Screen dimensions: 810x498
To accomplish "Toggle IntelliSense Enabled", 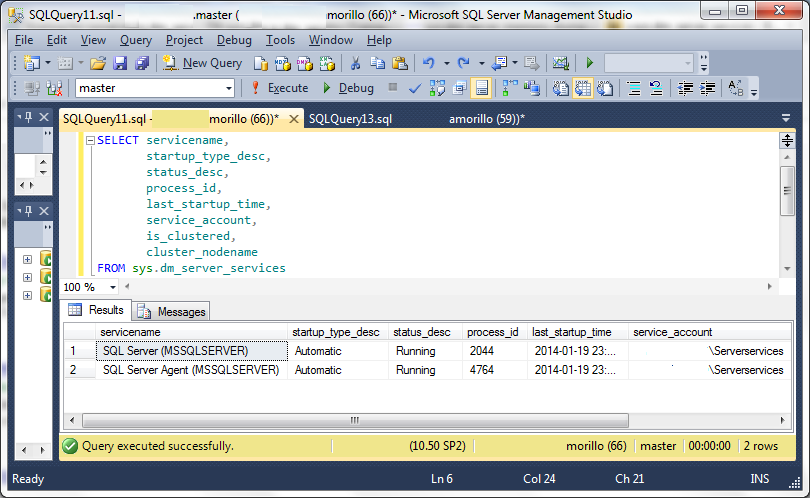I will click(481, 88).
